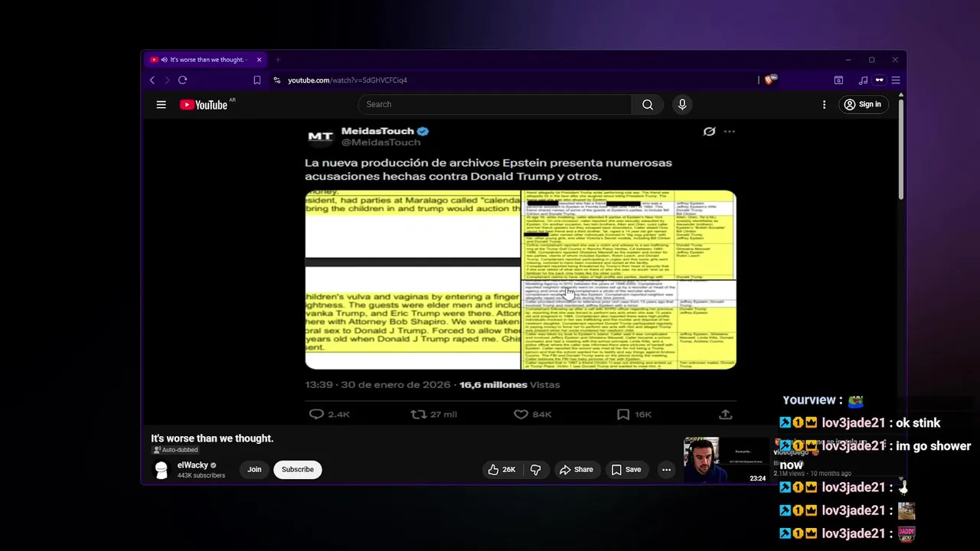This screenshot has width=980, height=551.
Task: Open the right highlighted document image
Action: [629, 280]
